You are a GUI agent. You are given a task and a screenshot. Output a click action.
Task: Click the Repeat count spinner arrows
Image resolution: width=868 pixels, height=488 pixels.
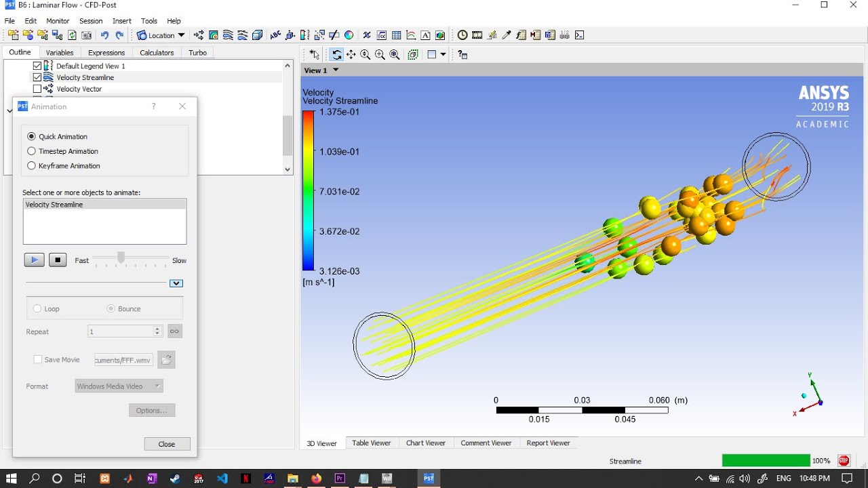click(x=157, y=331)
